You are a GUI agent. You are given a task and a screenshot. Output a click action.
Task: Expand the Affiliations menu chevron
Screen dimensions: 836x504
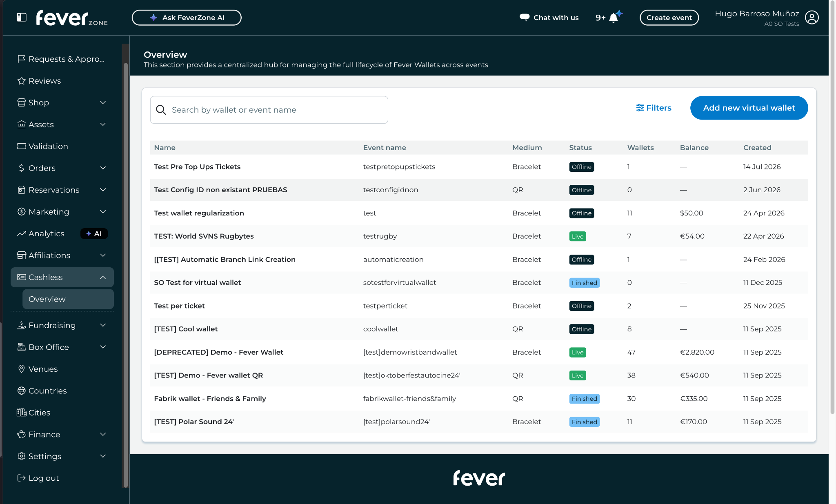[103, 255]
